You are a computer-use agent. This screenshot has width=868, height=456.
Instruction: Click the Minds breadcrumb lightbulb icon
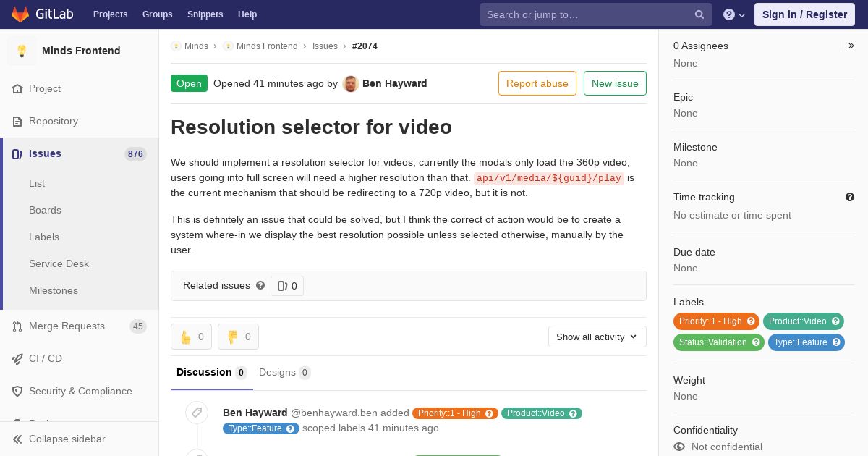tap(176, 46)
